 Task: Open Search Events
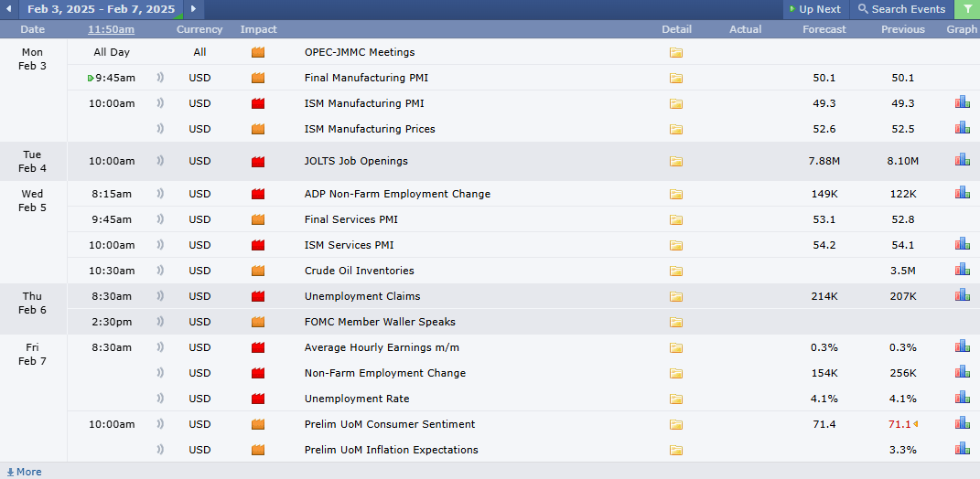click(x=901, y=9)
